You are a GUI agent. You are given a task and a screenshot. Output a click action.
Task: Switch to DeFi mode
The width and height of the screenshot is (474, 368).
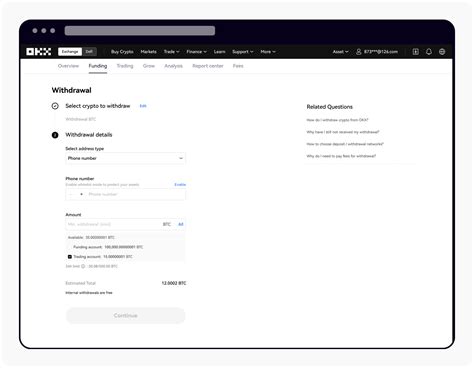[x=89, y=52]
